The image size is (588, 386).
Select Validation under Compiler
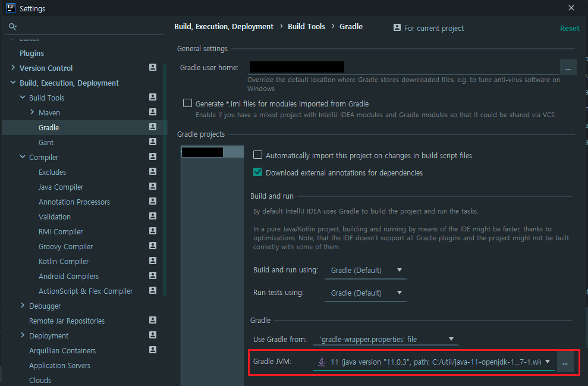[x=54, y=217]
